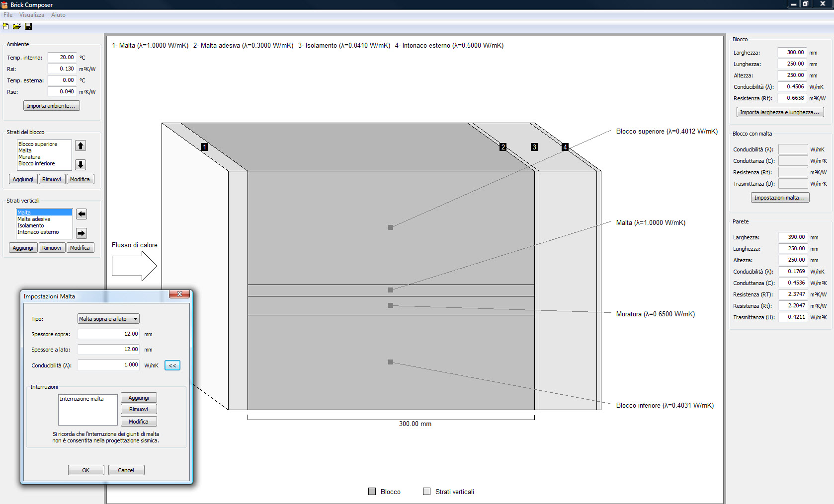Open the File menu
The width and height of the screenshot is (834, 504).
(8, 15)
